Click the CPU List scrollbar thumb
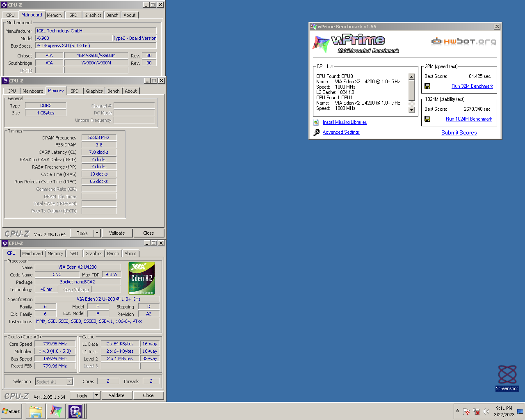Image resolution: width=525 pixels, height=420 pixels. pos(412,91)
